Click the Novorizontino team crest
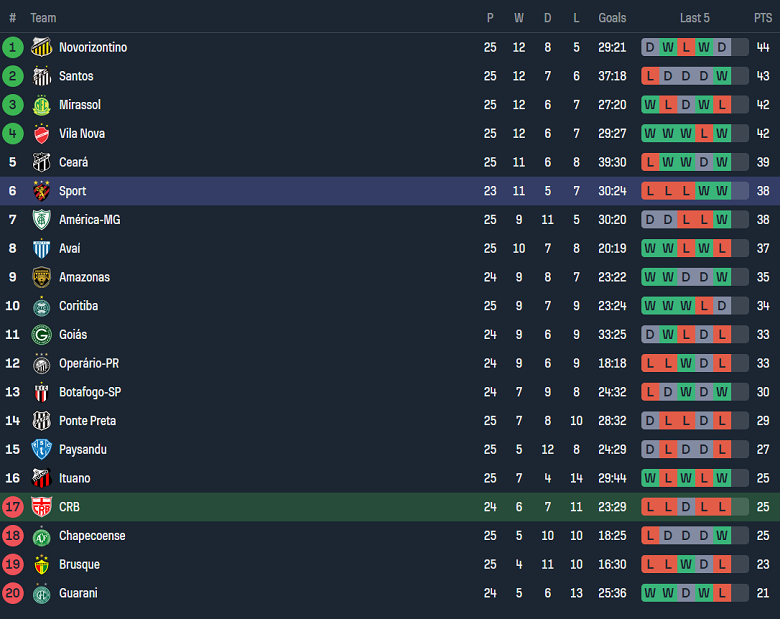The height and width of the screenshot is (619, 780). [x=41, y=47]
